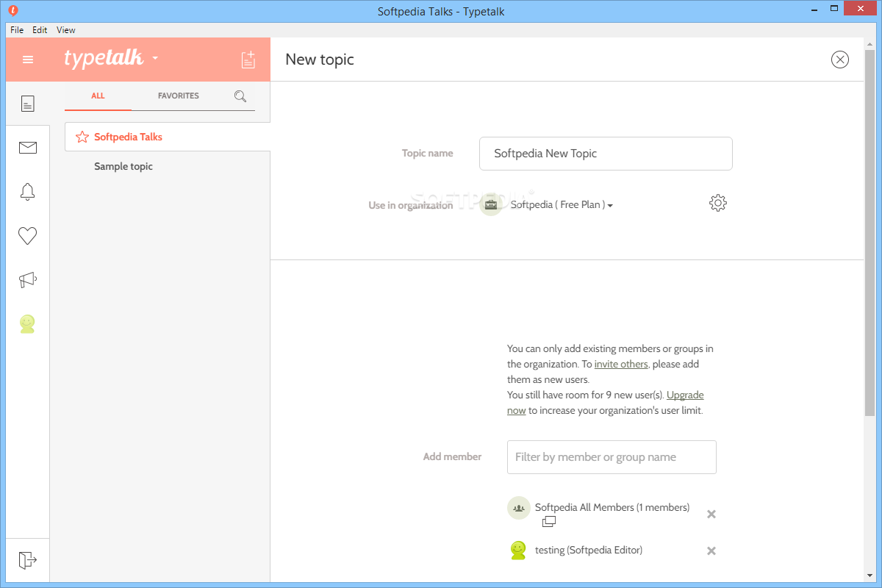Open the topics list sidebar icon
Image resolution: width=882 pixels, height=588 pixels.
click(x=28, y=104)
